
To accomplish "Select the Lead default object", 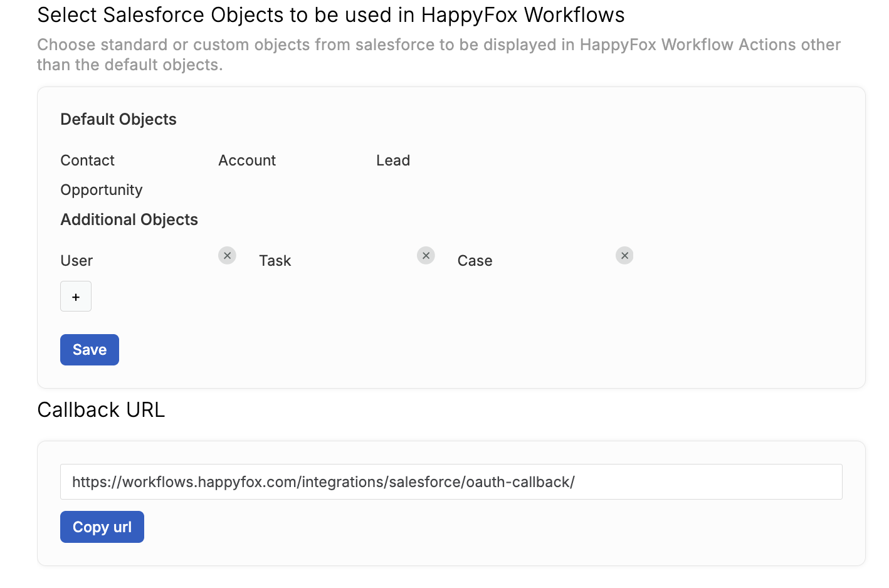I will point(393,160).
